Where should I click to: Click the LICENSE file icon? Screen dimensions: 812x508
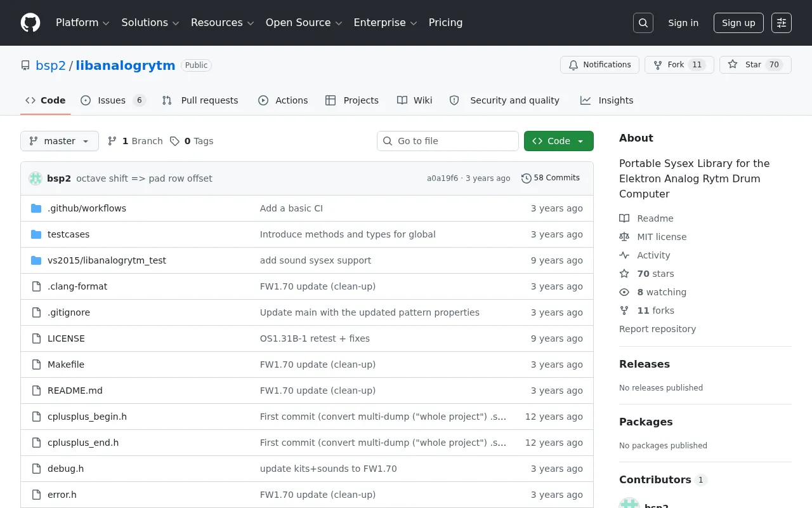tap(36, 338)
